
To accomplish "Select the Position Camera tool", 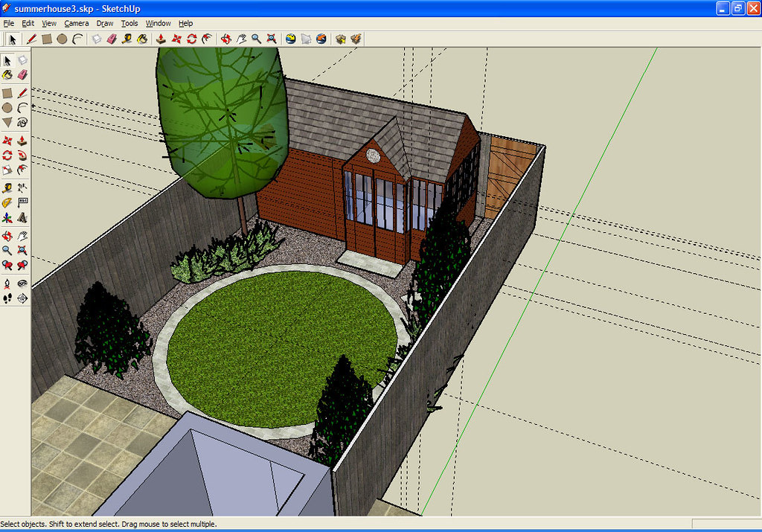I will (x=7, y=283).
